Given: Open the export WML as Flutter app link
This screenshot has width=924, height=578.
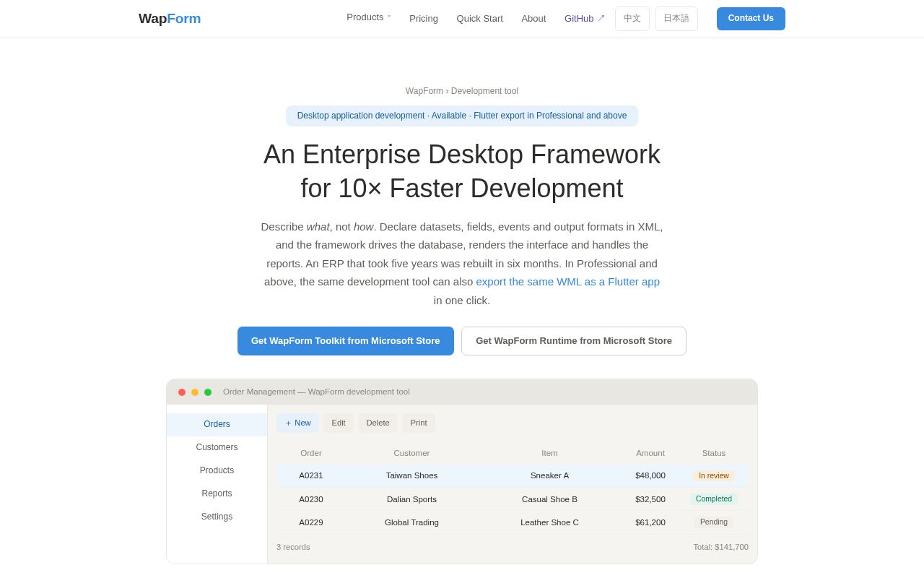Looking at the screenshot, I should [567, 282].
